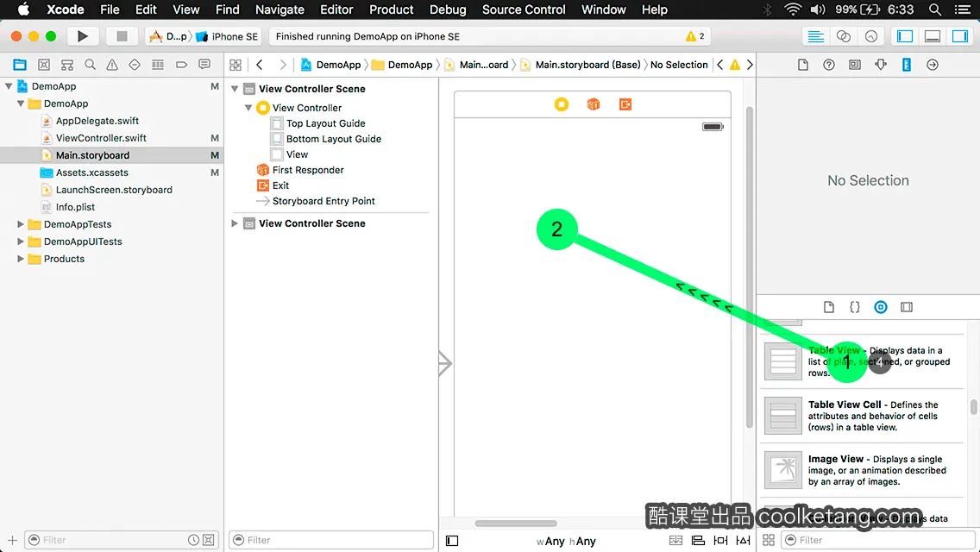The width and height of the screenshot is (980, 552).
Task: Open the Test navigator diamond icon
Action: (x=135, y=65)
